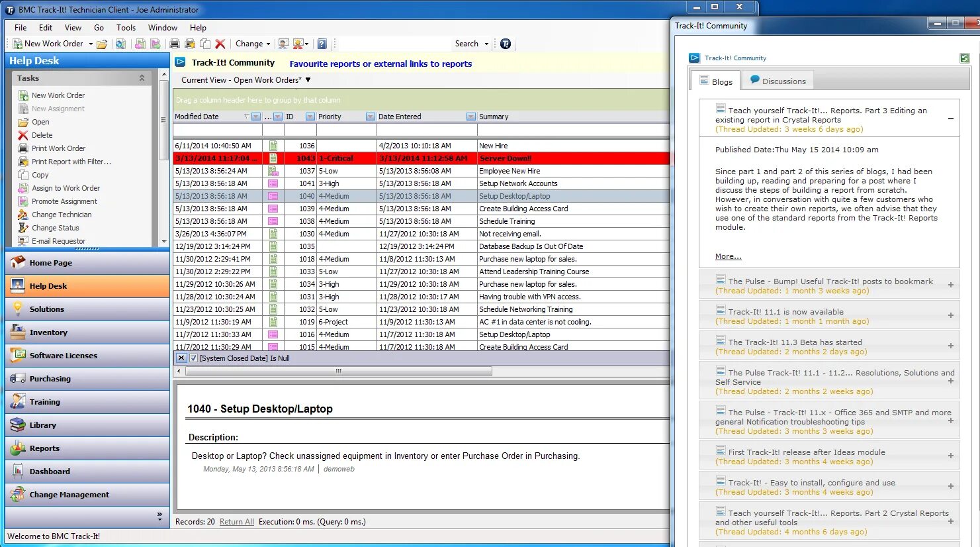Screen dimensions: 980x547
Task: Click the Assign technician toolbar icon
Action: click(x=283, y=44)
